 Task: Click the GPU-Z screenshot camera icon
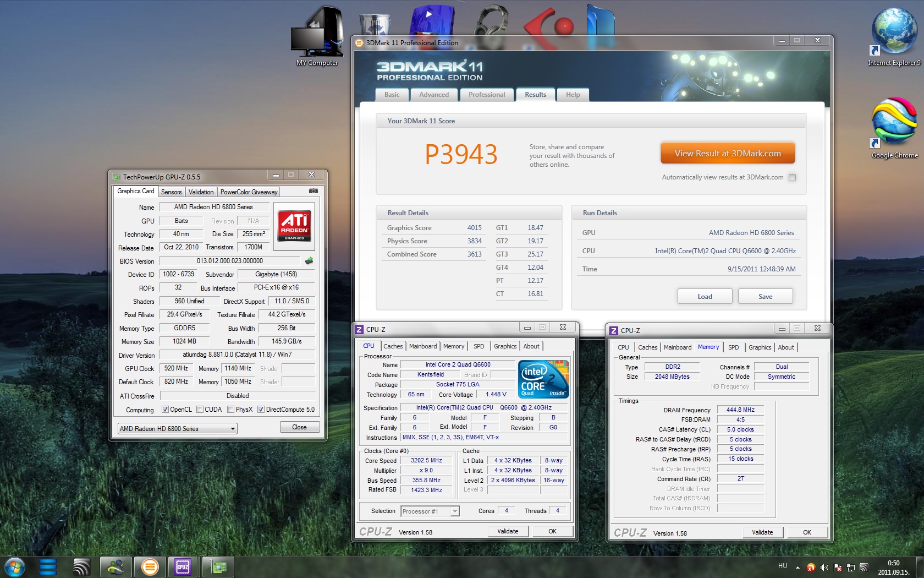point(313,191)
